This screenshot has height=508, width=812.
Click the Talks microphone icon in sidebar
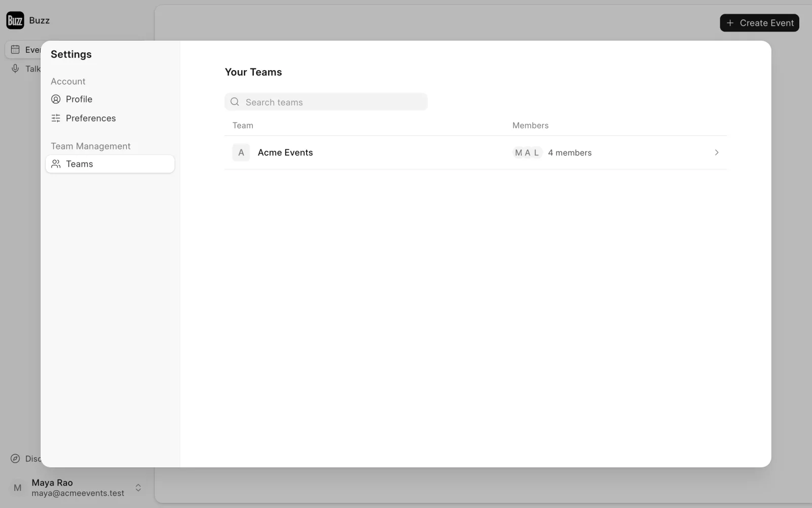pos(15,69)
